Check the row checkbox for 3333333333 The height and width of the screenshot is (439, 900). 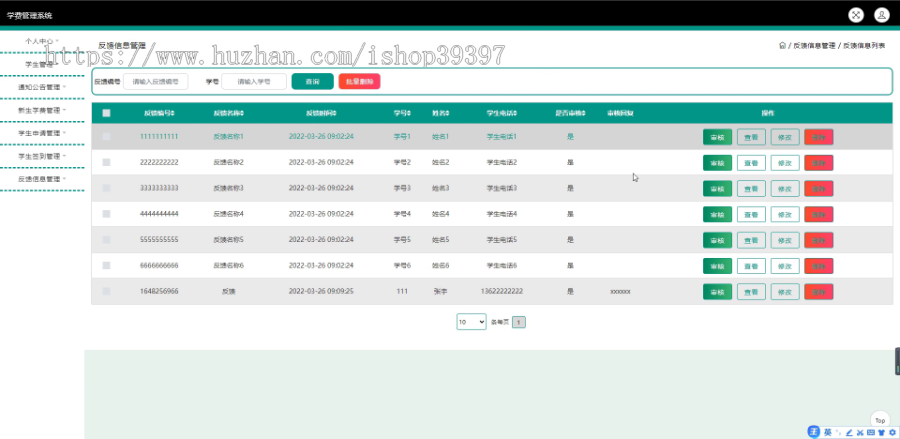pyautogui.click(x=106, y=188)
